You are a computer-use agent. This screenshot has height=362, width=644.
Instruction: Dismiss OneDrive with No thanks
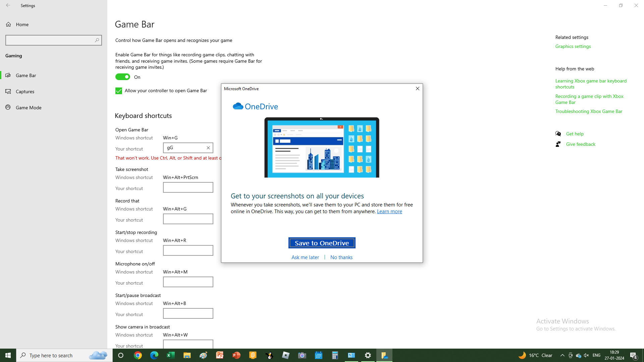click(341, 257)
